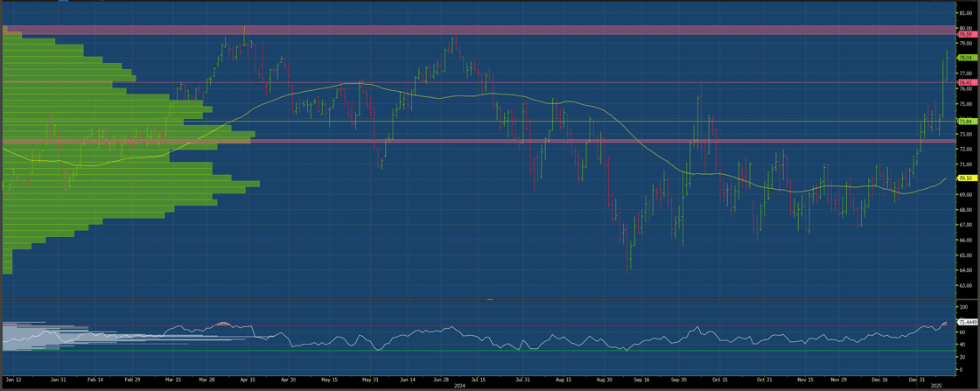Click the 66.00 price axis label
Viewport: 980px width, 391px height.
pyautogui.click(x=965, y=241)
